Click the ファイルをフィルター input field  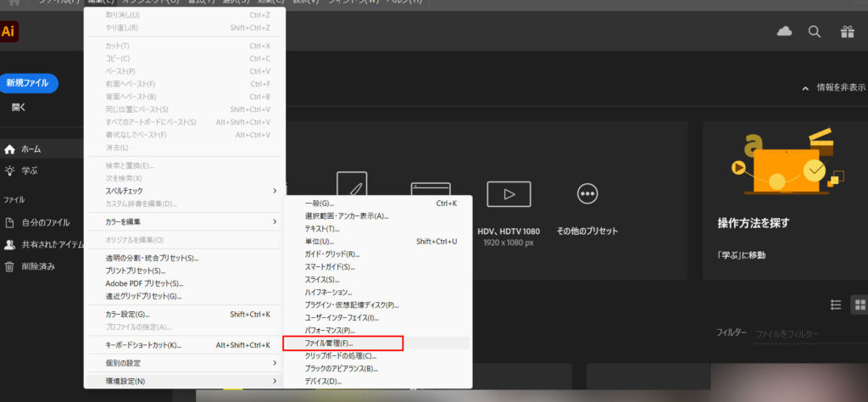(x=805, y=334)
